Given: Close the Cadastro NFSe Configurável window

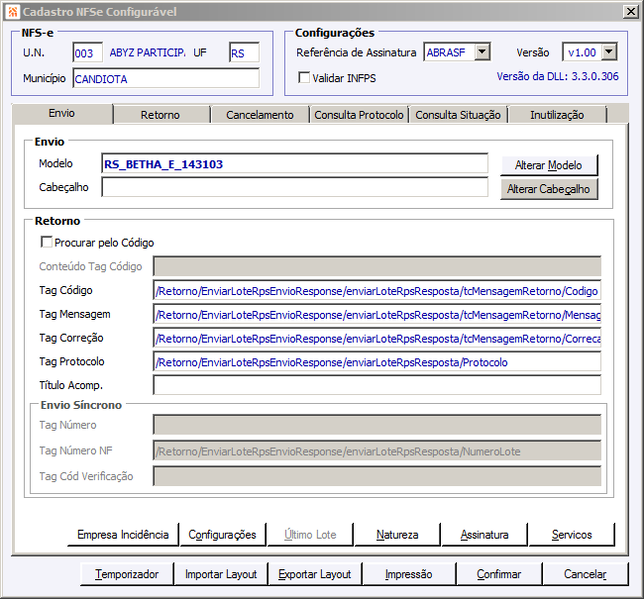Looking at the screenshot, I should point(630,12).
